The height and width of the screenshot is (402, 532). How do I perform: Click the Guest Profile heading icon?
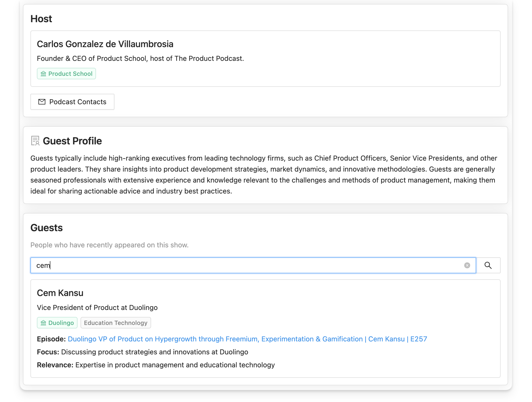(x=35, y=141)
